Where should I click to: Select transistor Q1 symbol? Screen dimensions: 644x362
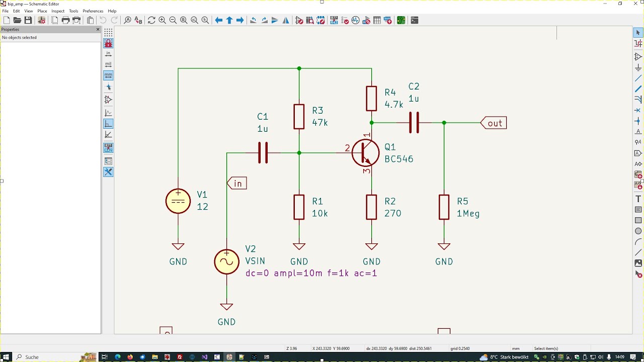(x=365, y=153)
